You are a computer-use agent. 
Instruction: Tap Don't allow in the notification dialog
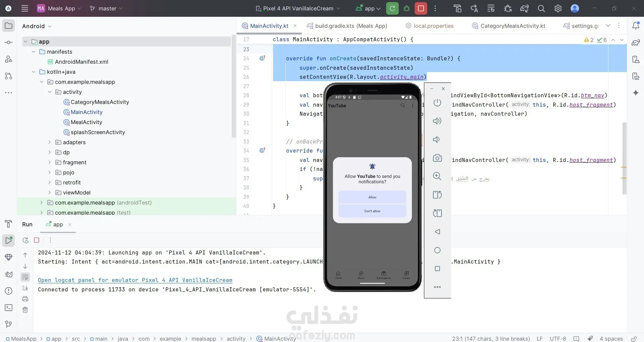[372, 211]
